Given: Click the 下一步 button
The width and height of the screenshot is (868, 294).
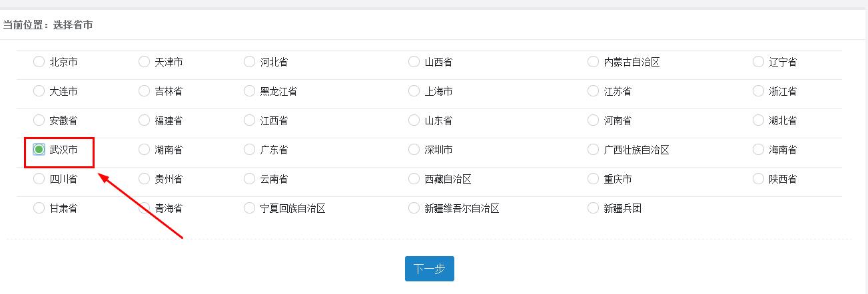Looking at the screenshot, I should (429, 269).
